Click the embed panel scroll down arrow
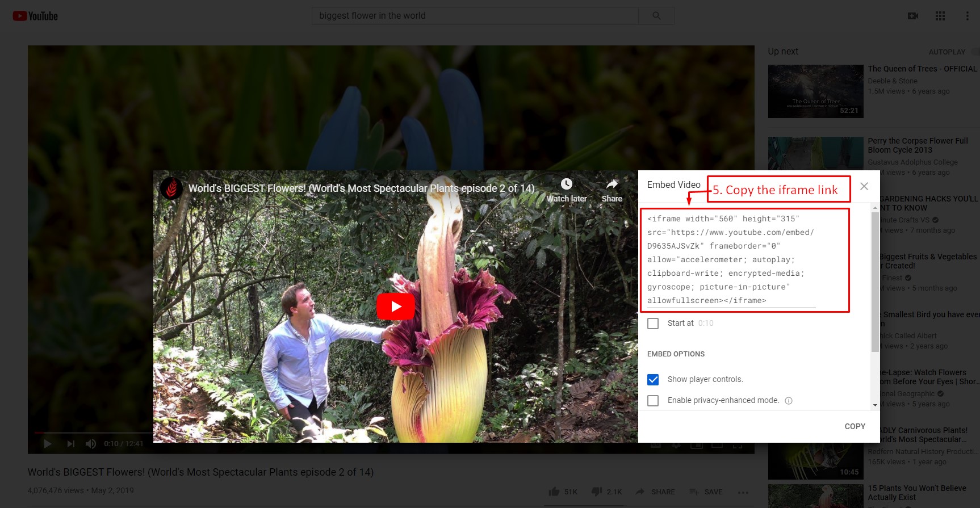Viewport: 980px width, 508px height. pyautogui.click(x=875, y=405)
